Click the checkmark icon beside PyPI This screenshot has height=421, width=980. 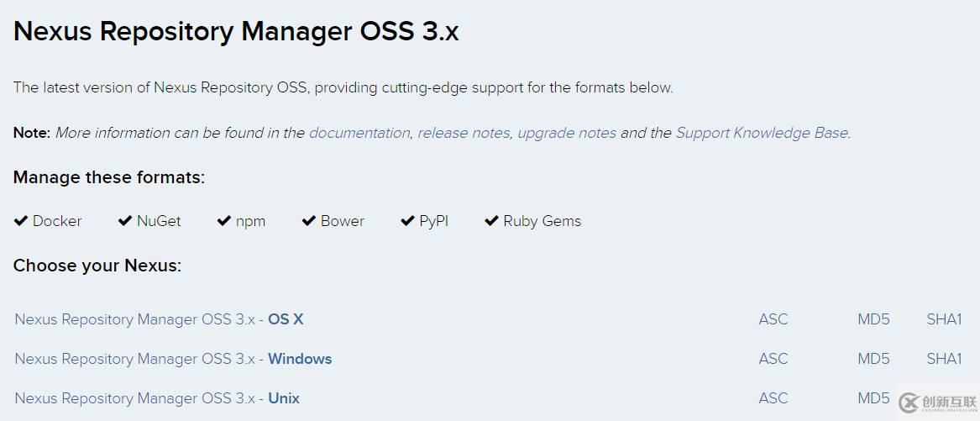(407, 221)
